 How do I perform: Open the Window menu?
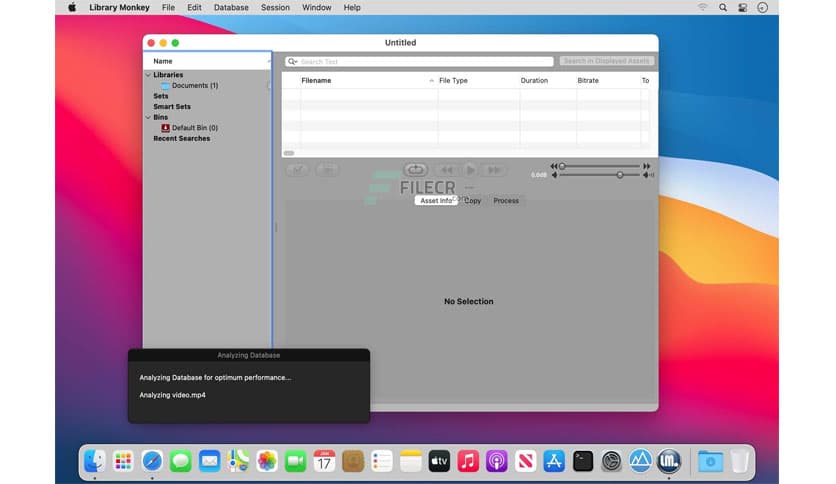(316, 7)
